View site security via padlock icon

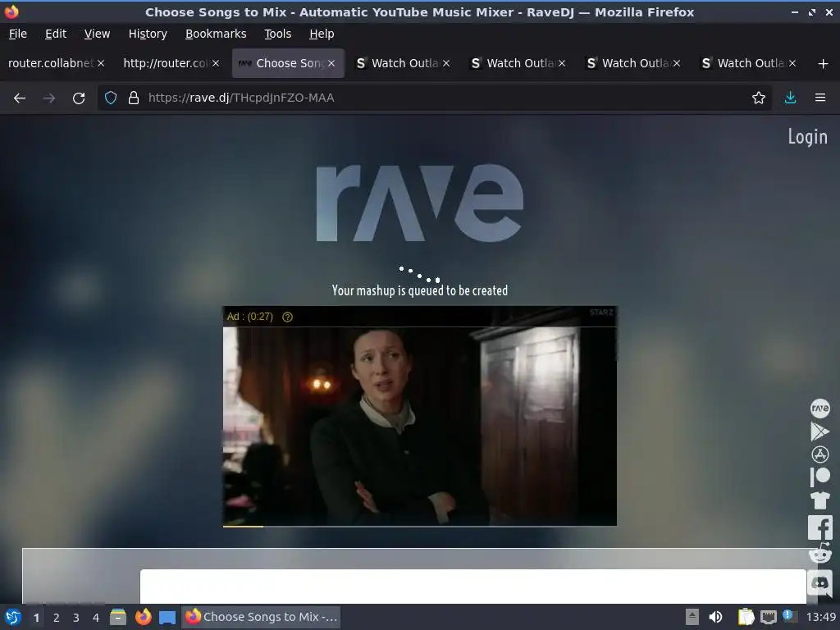click(x=134, y=98)
